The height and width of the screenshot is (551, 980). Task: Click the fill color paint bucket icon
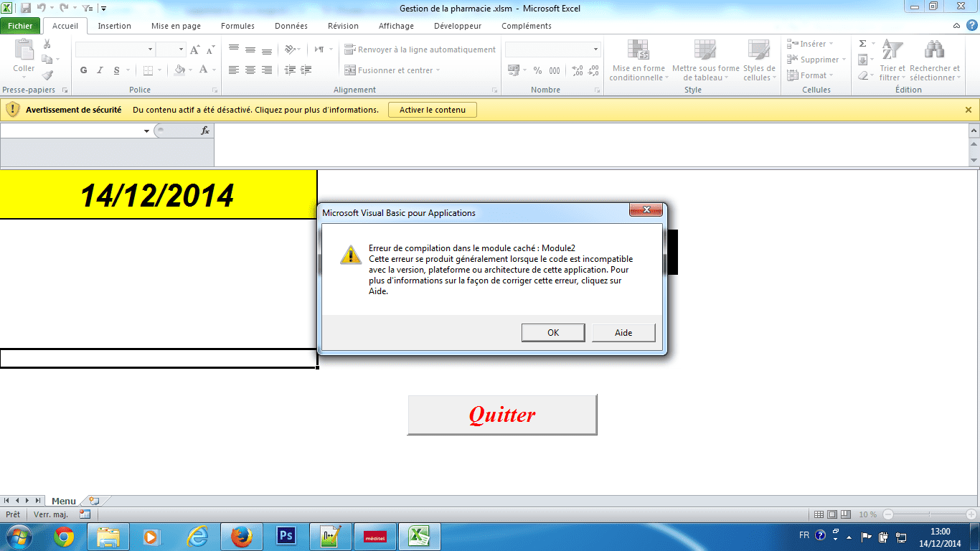pos(179,70)
